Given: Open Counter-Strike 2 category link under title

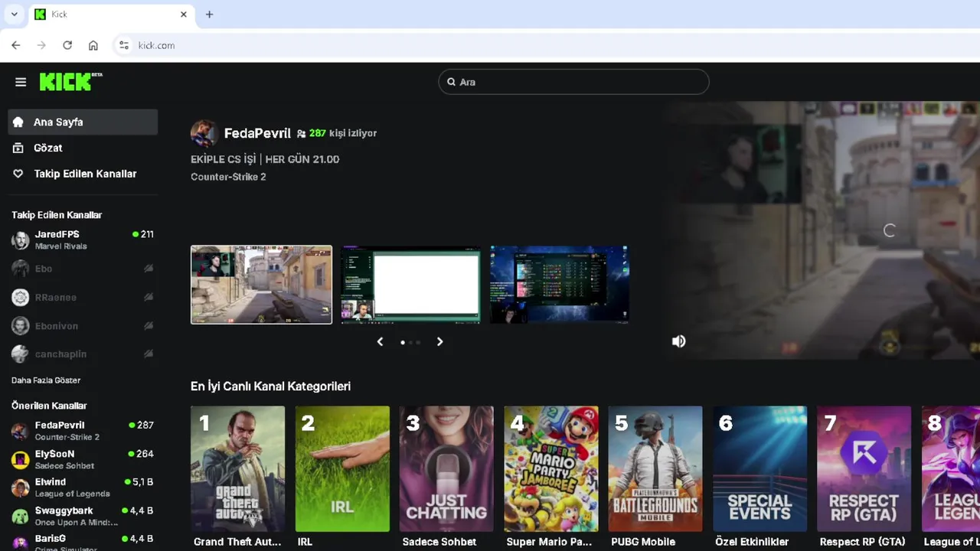Looking at the screenshot, I should (x=228, y=177).
